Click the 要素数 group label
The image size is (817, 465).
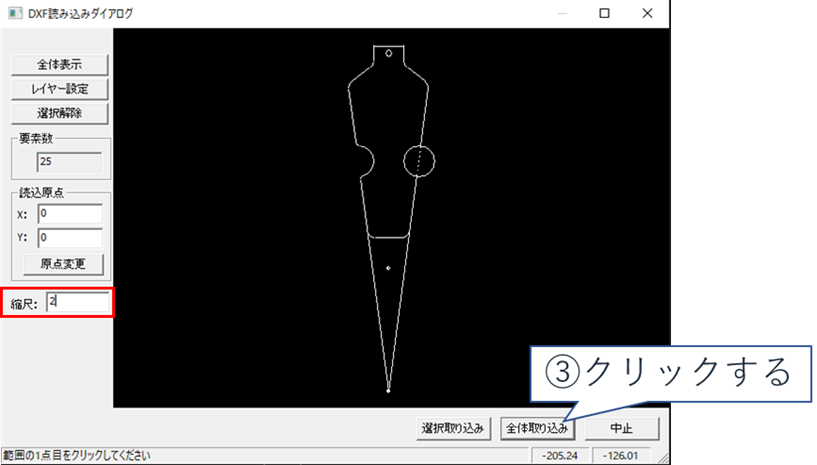[36, 139]
